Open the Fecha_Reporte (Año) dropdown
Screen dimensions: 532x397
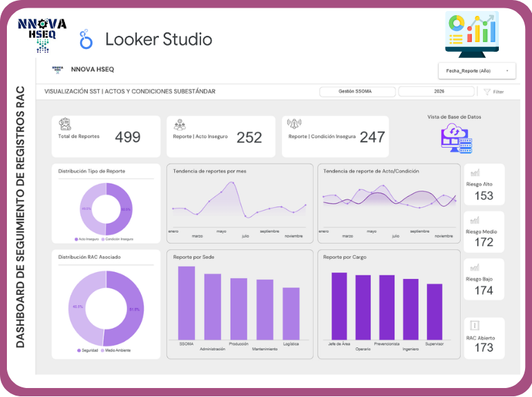pos(477,70)
